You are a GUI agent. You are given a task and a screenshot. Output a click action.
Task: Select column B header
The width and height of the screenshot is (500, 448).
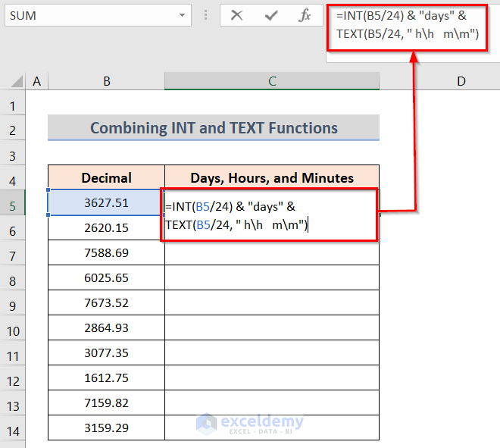(x=107, y=81)
